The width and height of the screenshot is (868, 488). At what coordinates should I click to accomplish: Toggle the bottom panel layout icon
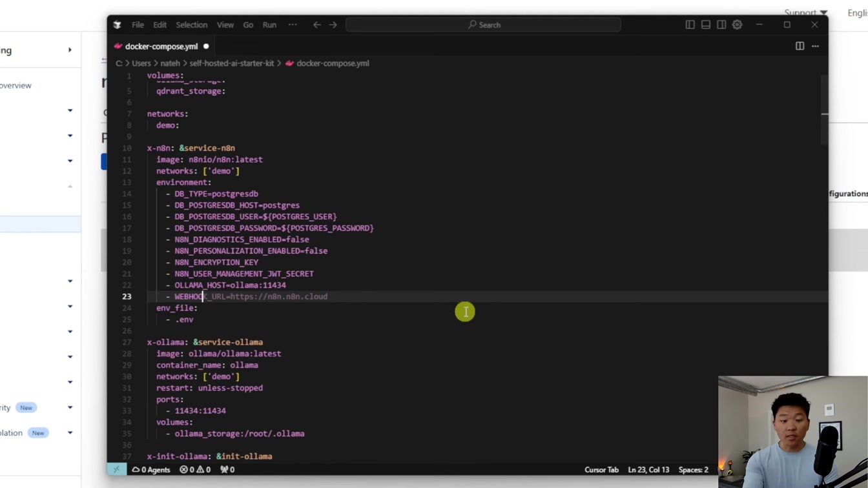click(x=706, y=25)
